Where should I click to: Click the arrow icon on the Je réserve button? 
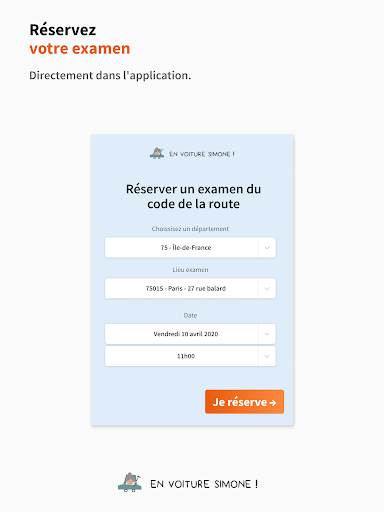click(x=273, y=403)
